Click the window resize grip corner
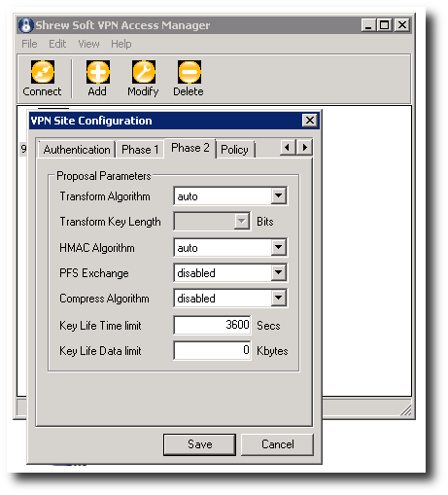This screenshot has height=495, width=448. click(x=405, y=409)
